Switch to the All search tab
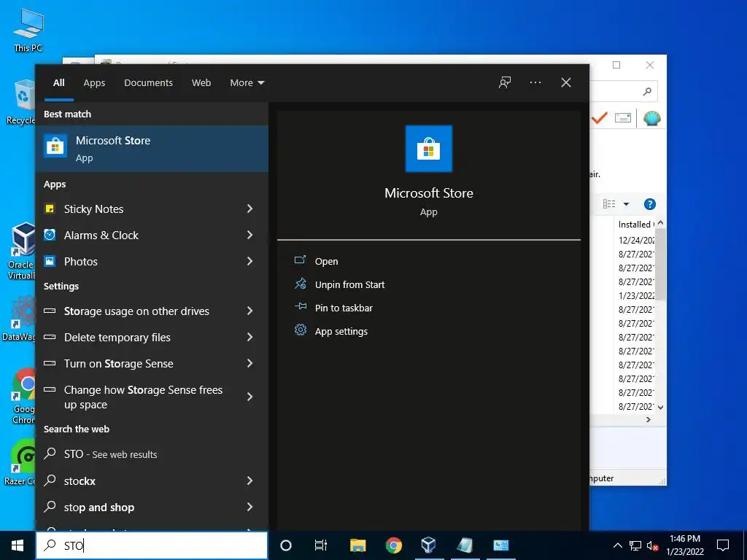This screenshot has height=560, width=747. point(59,82)
